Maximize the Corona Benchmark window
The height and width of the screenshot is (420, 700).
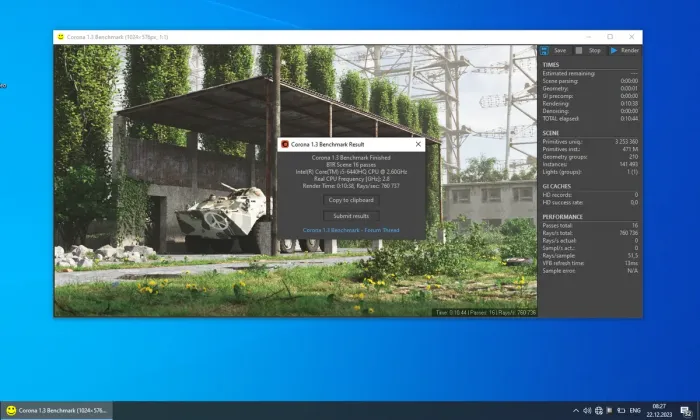[x=610, y=37]
